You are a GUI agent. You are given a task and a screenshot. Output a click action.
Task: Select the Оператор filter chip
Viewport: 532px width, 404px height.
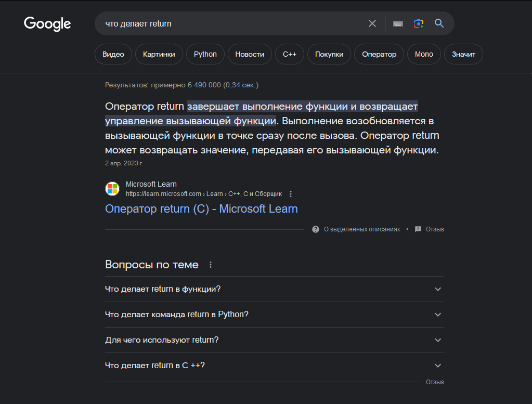point(379,54)
